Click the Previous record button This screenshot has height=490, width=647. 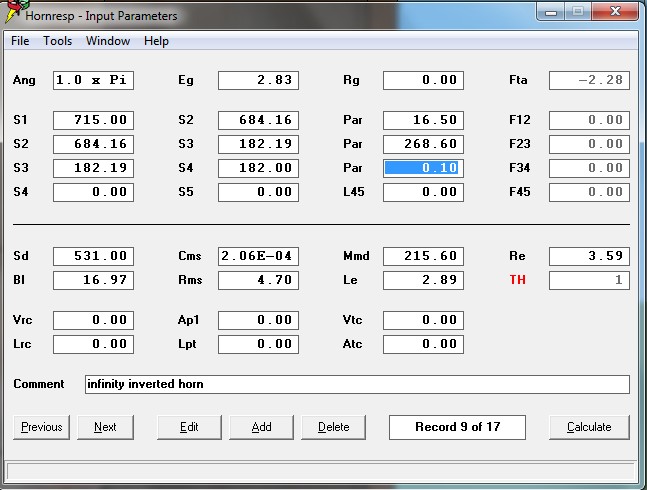click(41, 427)
